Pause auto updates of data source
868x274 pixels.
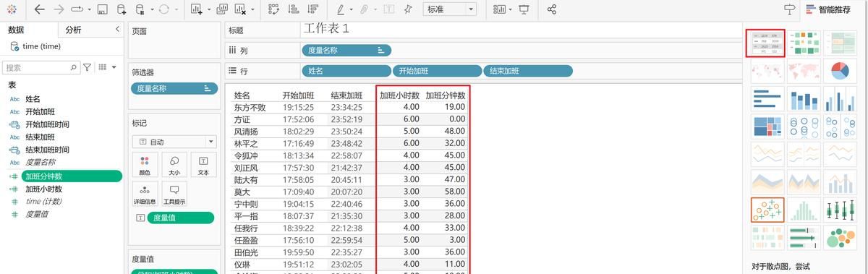(x=140, y=9)
